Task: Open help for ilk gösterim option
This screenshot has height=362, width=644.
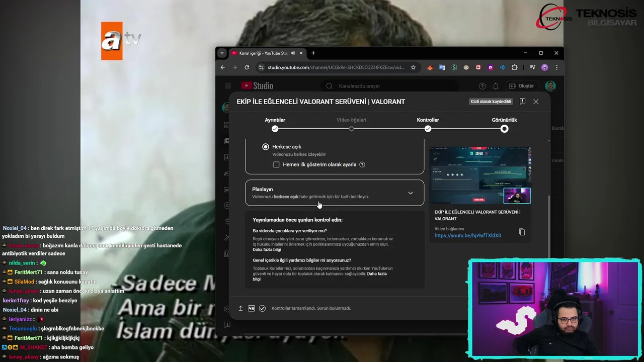Action: pos(362,164)
